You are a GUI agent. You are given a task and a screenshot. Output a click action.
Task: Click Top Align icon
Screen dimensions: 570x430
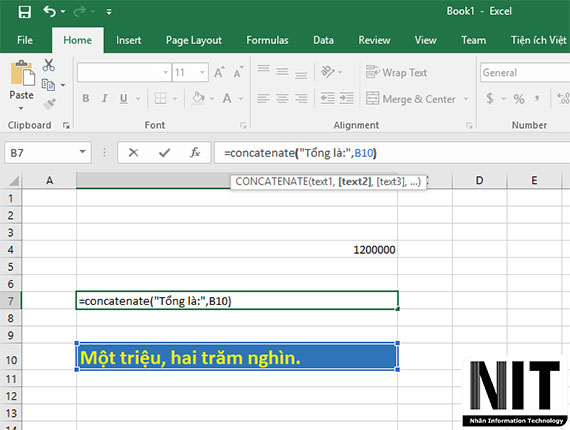(x=263, y=69)
